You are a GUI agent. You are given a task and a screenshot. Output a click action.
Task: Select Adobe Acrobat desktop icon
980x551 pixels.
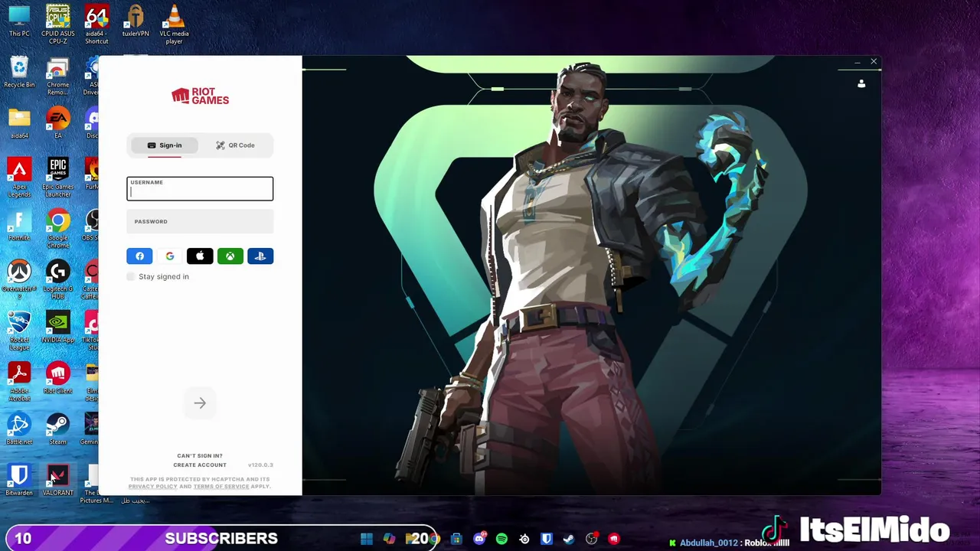(19, 381)
